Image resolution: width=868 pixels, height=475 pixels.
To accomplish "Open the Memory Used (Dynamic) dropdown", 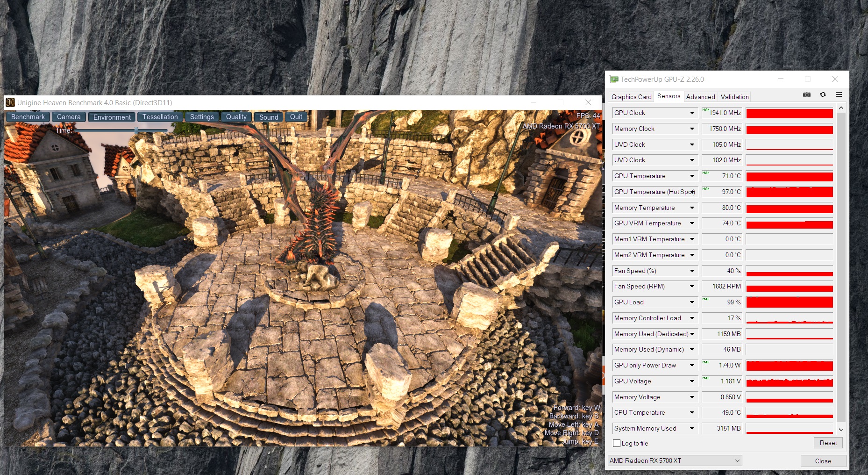I will pos(692,350).
